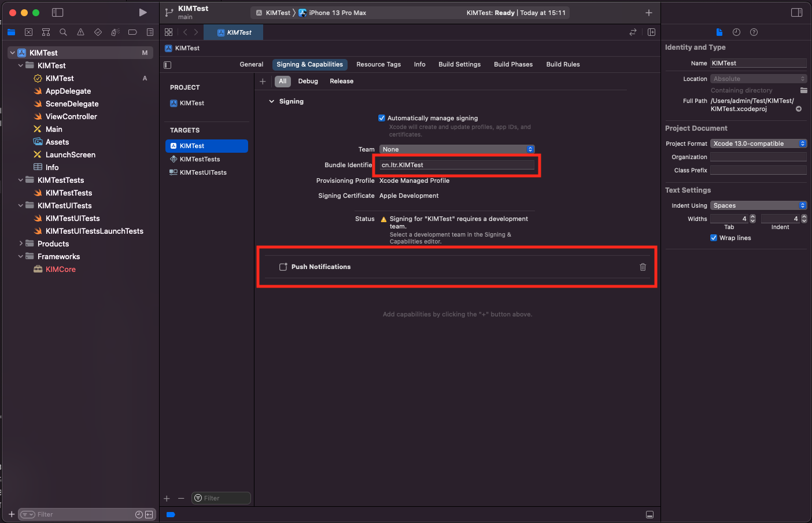812x523 pixels.
Task: Open the Issue navigator warning icon
Action: click(80, 32)
